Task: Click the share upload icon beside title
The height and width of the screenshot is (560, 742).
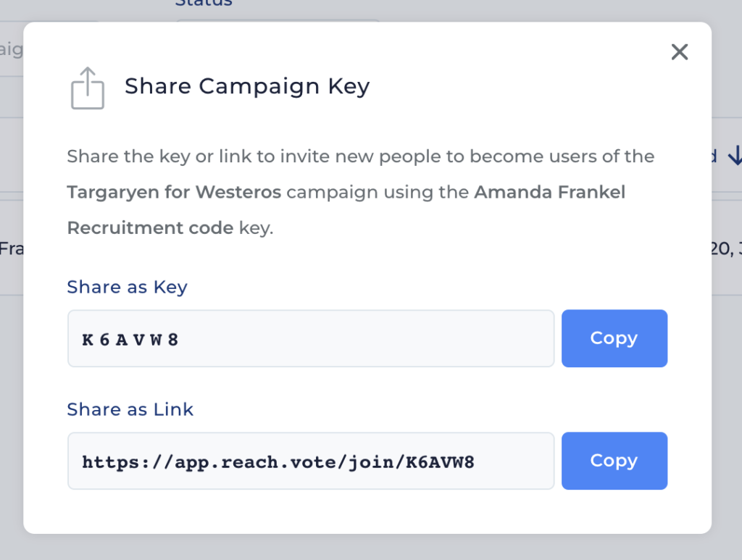Action: 88,88
